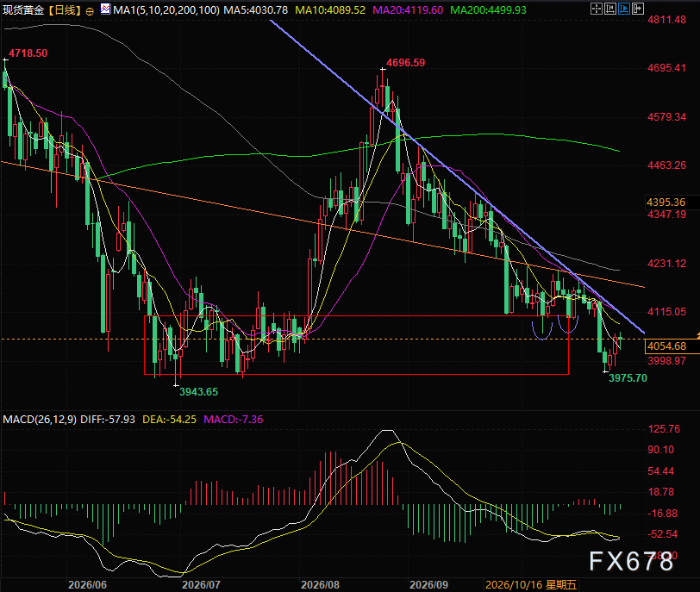The width and height of the screenshot is (700, 592).
Task: Click the 54.44 MACD axis value
Action: (661, 471)
